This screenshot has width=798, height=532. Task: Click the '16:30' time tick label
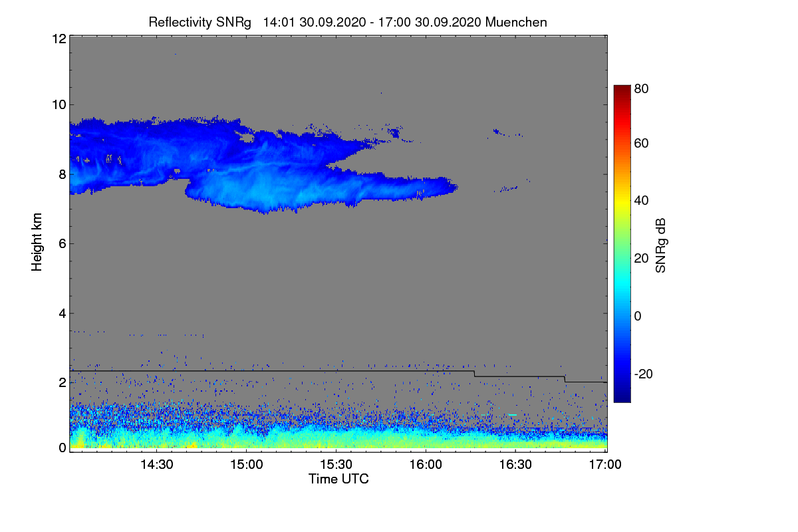pos(516,464)
